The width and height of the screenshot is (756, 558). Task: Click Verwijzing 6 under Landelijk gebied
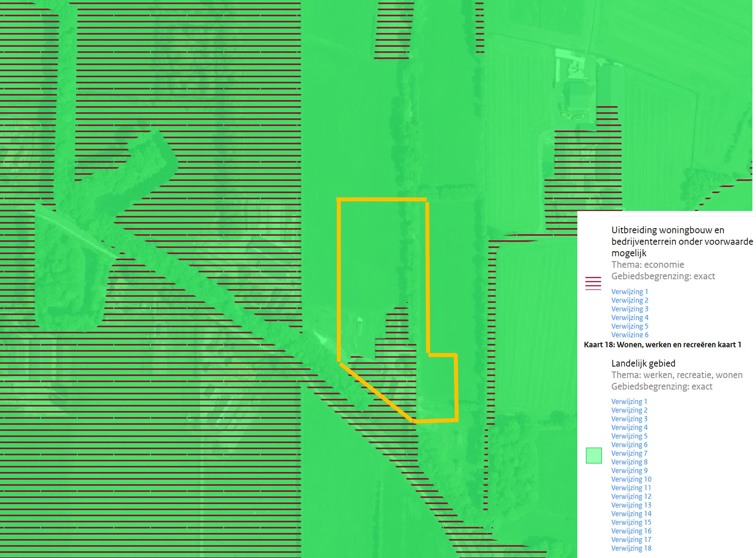629,445
